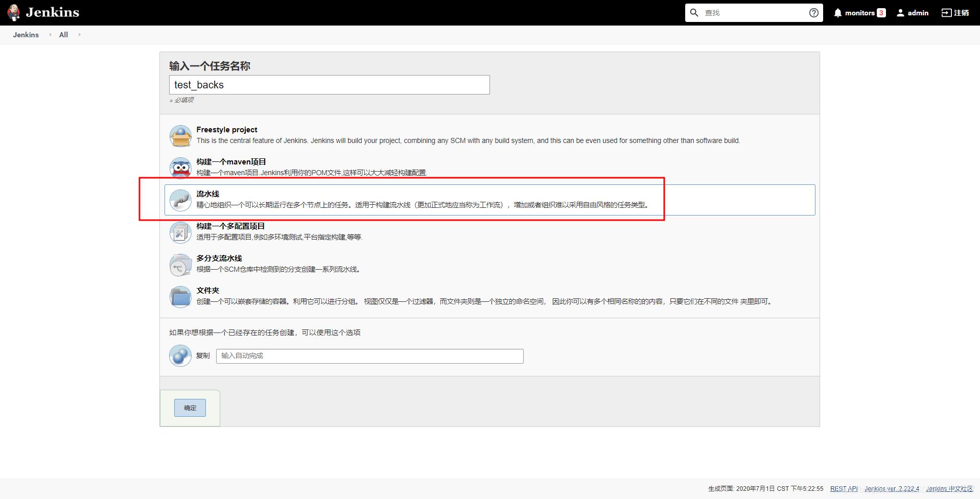This screenshot has height=499, width=980.
Task: Click the 输入自动完成 copy-from input field
Action: 369,356
